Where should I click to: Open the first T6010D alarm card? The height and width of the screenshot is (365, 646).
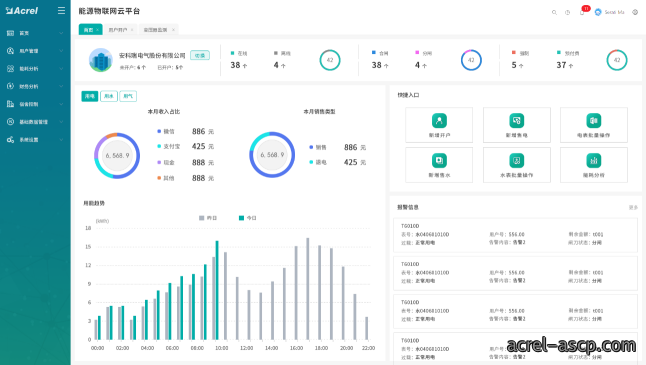(x=515, y=235)
